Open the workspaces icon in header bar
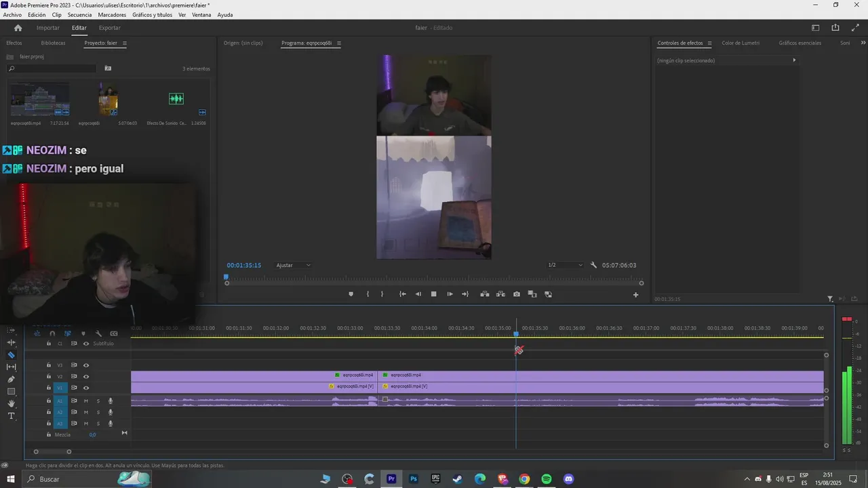 [x=816, y=28]
